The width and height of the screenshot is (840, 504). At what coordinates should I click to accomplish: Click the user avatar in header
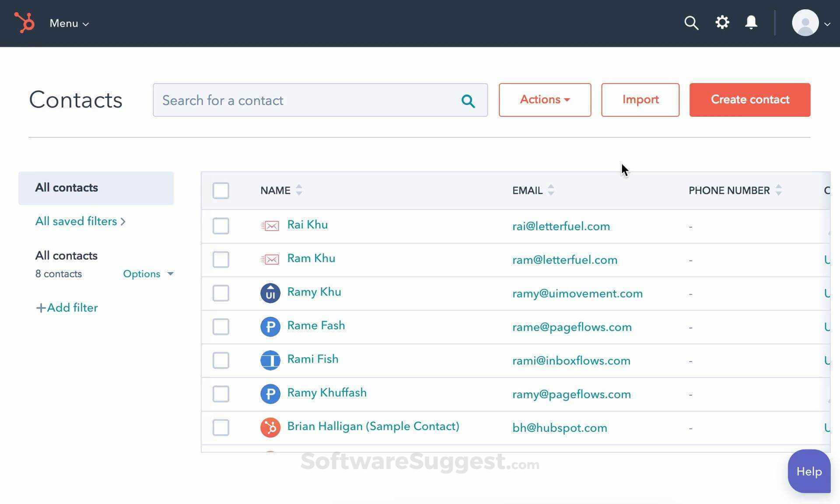805,23
